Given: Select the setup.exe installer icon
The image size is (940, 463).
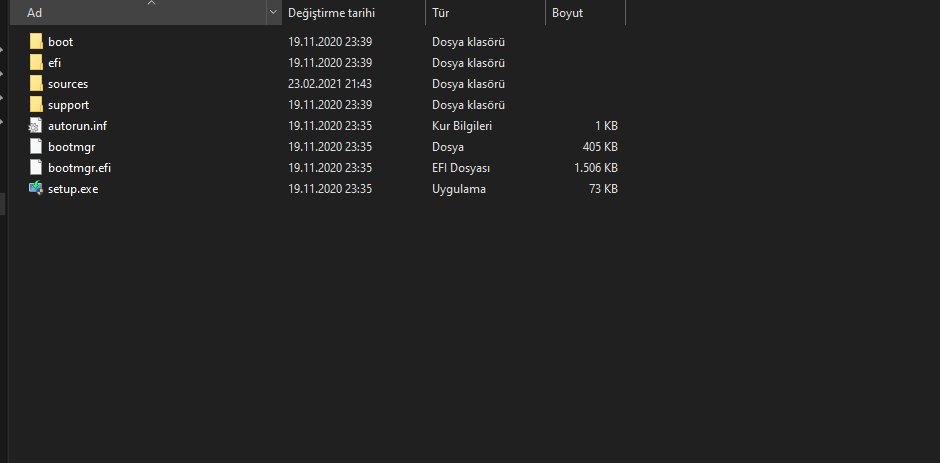Looking at the screenshot, I should pos(37,189).
